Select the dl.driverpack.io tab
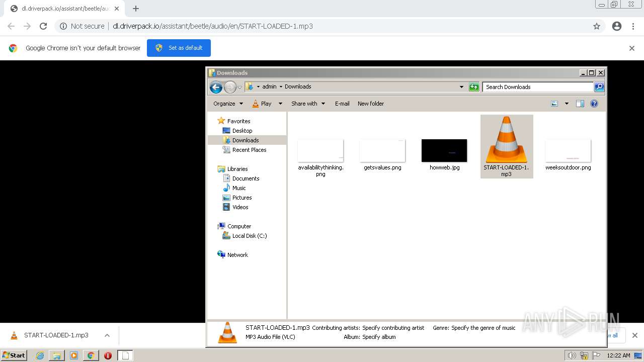The height and width of the screenshot is (362, 644). click(x=64, y=9)
